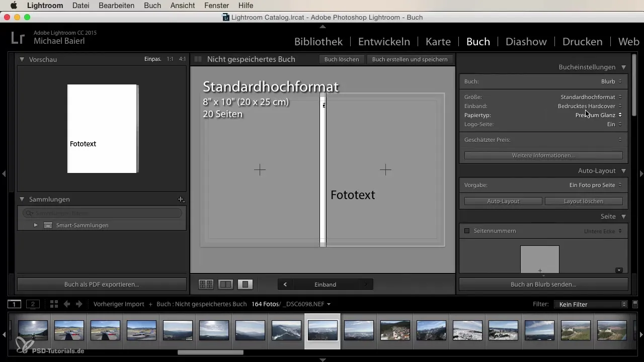
Task: Go forward with filmstrip right arrow
Action: click(x=78, y=304)
